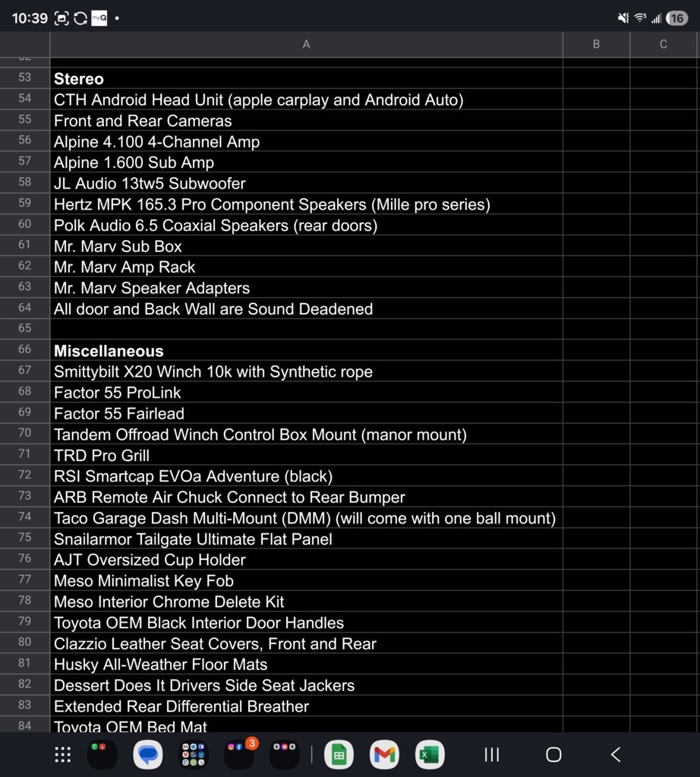
Task: Select 'Polk Audio 6.5 Coaxial Speakers' cell
Action: click(306, 225)
